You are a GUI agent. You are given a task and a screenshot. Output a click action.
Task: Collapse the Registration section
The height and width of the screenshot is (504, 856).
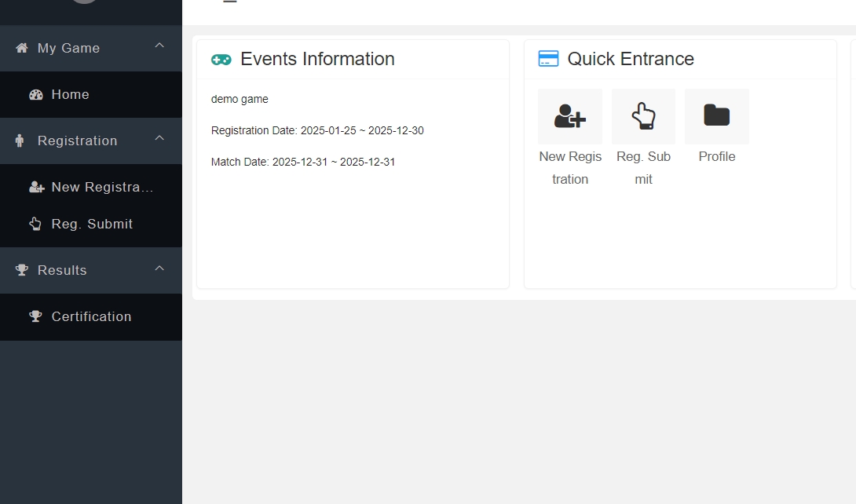(159, 138)
